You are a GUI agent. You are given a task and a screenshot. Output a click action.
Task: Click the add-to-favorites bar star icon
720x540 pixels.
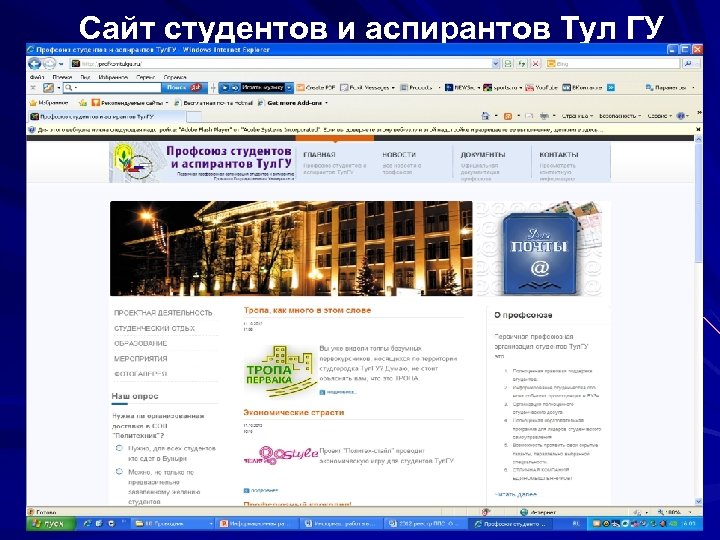point(83,103)
